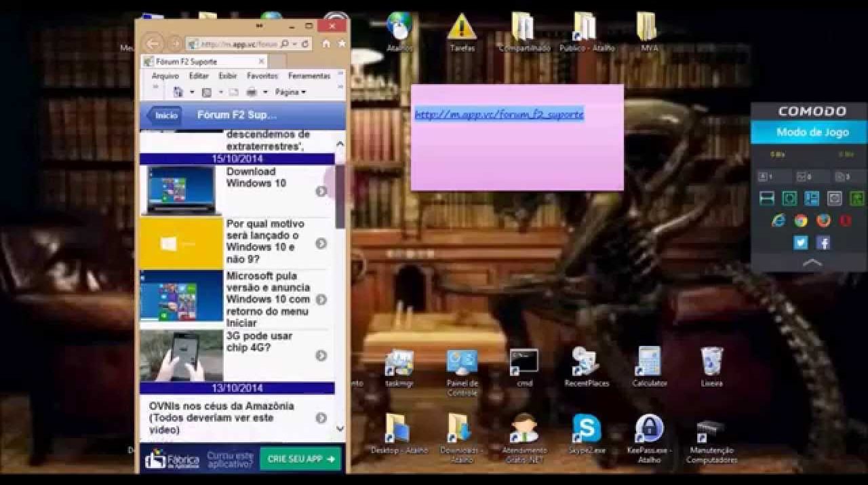Open the Favoritos menu
This screenshot has width=868, height=485.
tap(262, 76)
